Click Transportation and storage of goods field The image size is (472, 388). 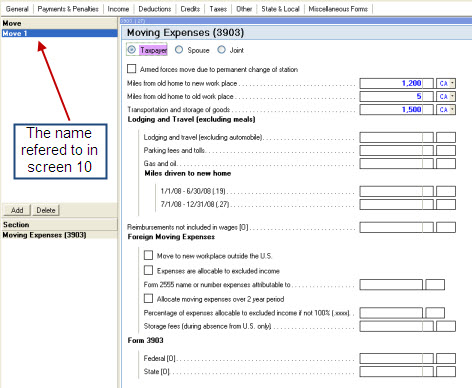pyautogui.click(x=397, y=109)
